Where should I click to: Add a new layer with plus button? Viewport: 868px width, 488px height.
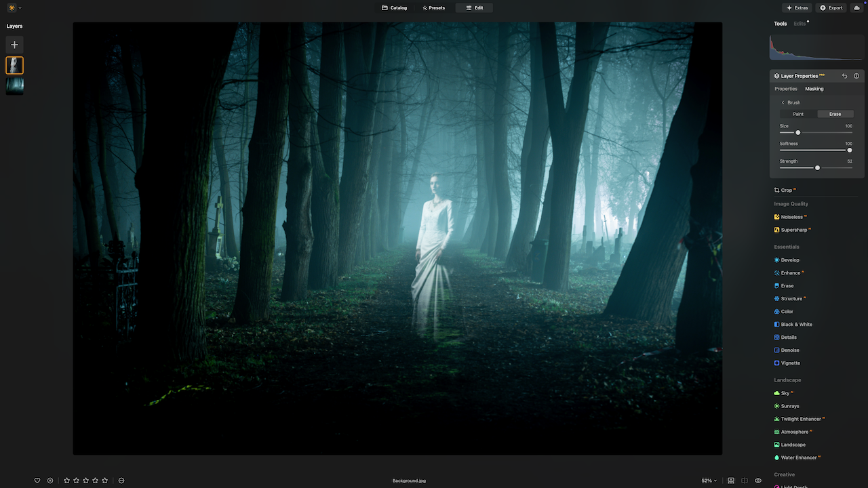click(x=14, y=45)
